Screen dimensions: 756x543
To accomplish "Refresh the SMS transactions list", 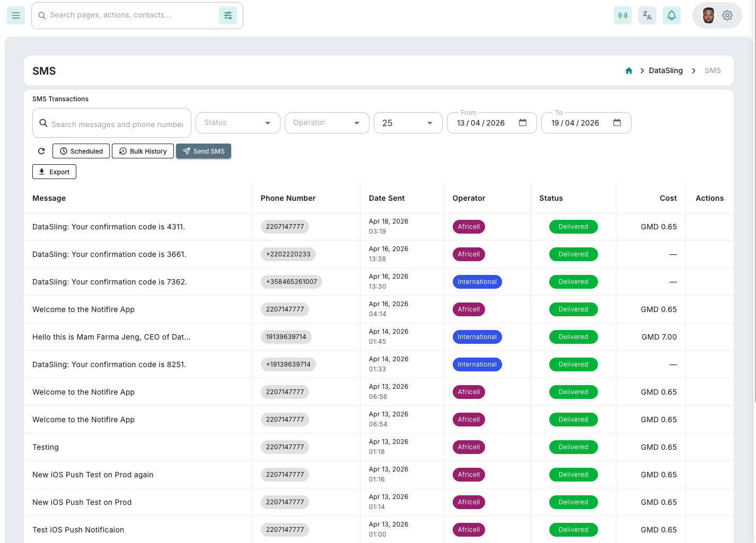I will tap(41, 151).
